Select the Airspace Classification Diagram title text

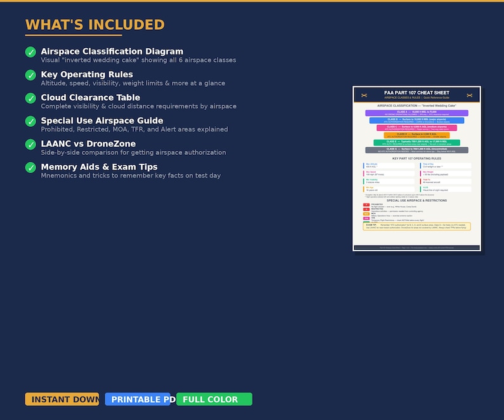click(112, 51)
